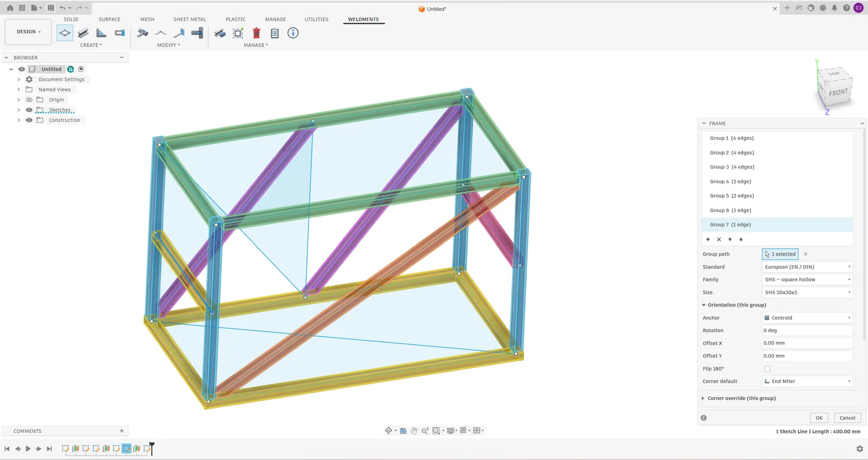Image resolution: width=868 pixels, height=460 pixels.
Task: Switch to the SHEET METAL tab
Action: (x=189, y=20)
